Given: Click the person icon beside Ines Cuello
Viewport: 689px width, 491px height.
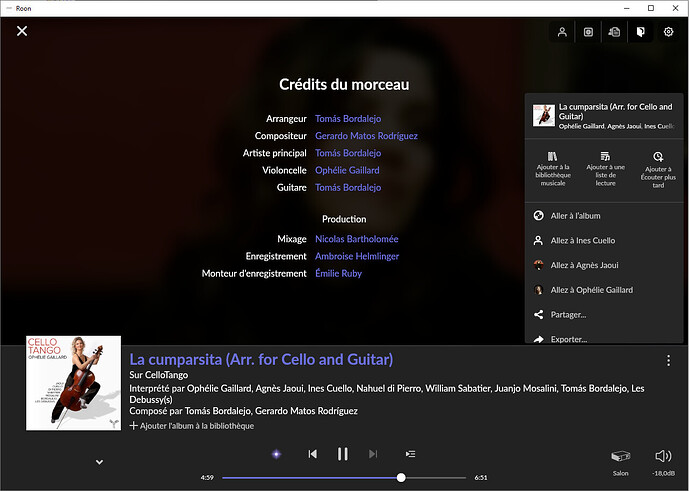Looking at the screenshot, I should pyautogui.click(x=538, y=240).
